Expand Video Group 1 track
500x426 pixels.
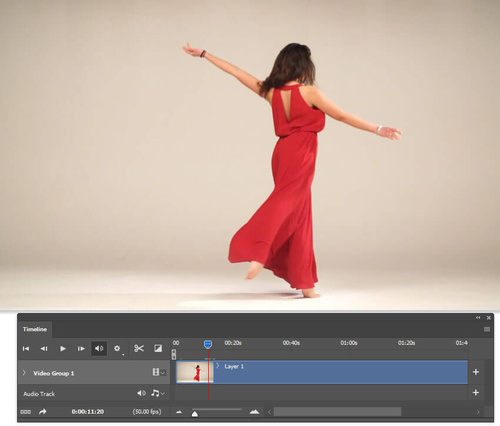coord(24,372)
